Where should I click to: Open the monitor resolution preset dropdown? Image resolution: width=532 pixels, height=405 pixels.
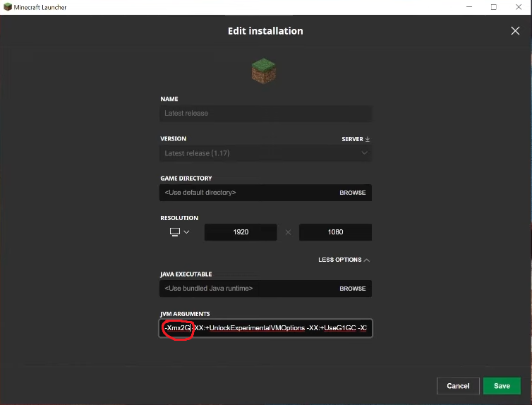coord(179,232)
